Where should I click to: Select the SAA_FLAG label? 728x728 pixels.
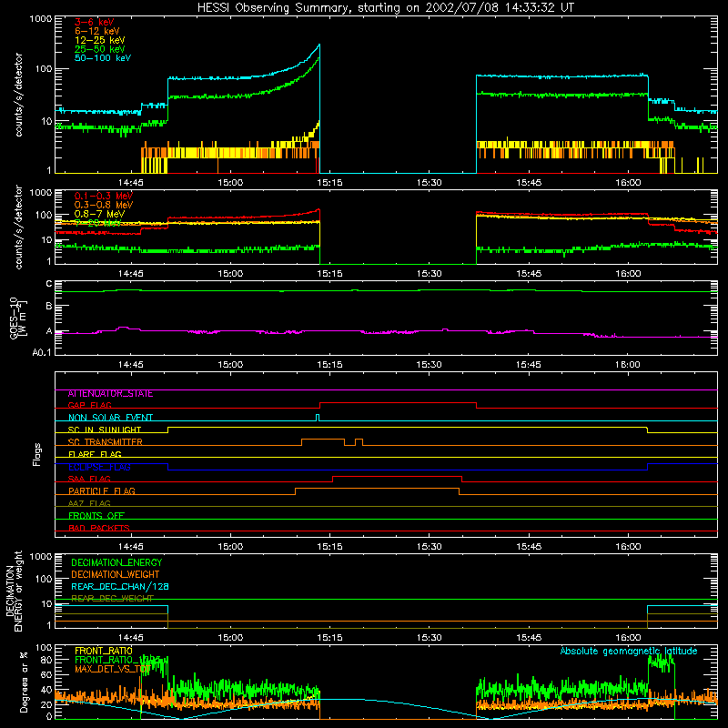(89, 479)
